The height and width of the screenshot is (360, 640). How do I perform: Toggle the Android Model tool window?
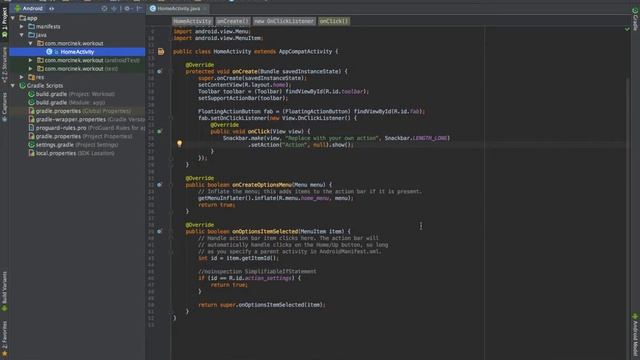635,335
